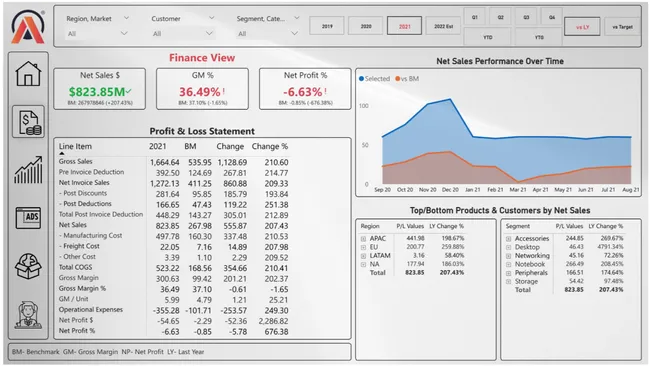Sort by the 2021 column header

click(x=158, y=146)
